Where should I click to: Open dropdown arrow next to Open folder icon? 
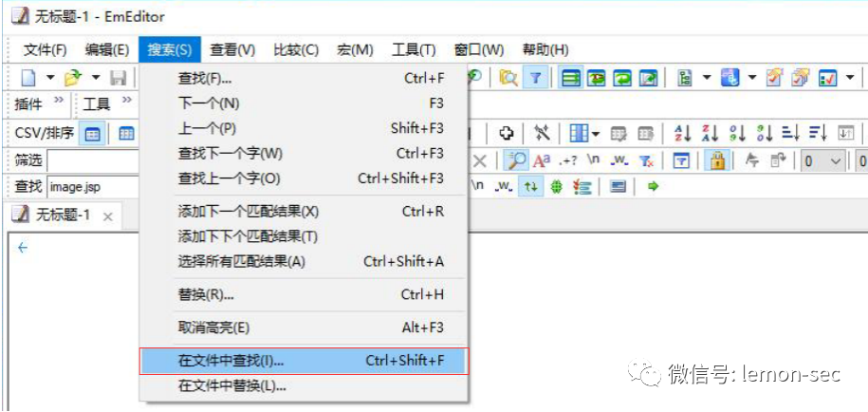click(x=96, y=78)
